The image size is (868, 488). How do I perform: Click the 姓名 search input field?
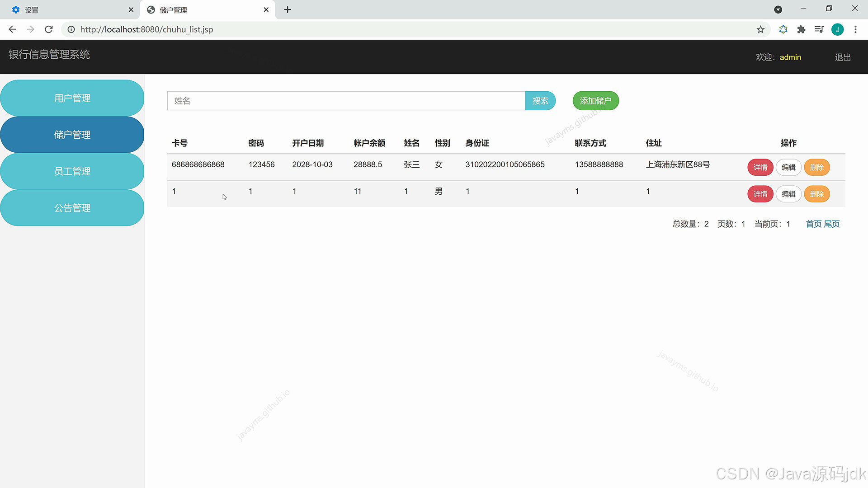pyautogui.click(x=346, y=101)
